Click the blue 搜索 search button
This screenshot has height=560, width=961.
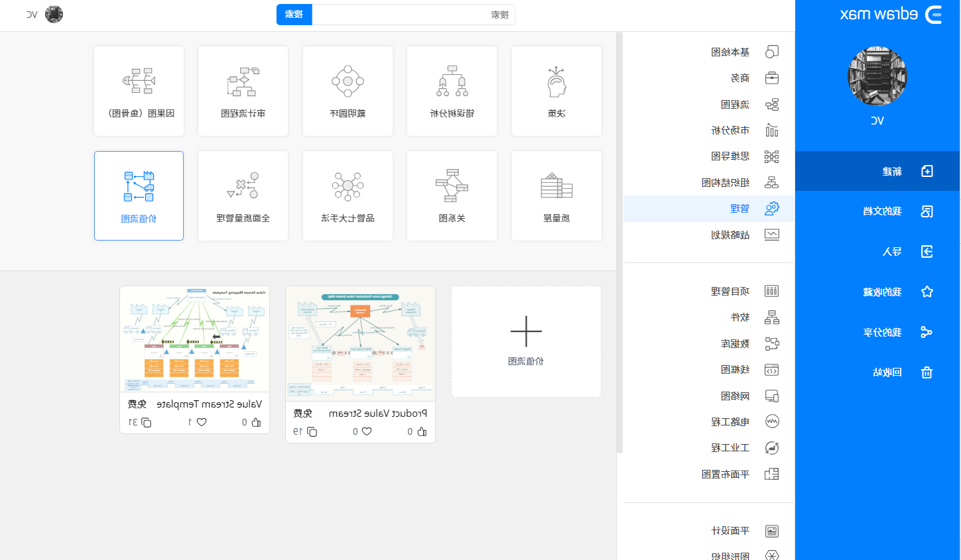point(294,15)
